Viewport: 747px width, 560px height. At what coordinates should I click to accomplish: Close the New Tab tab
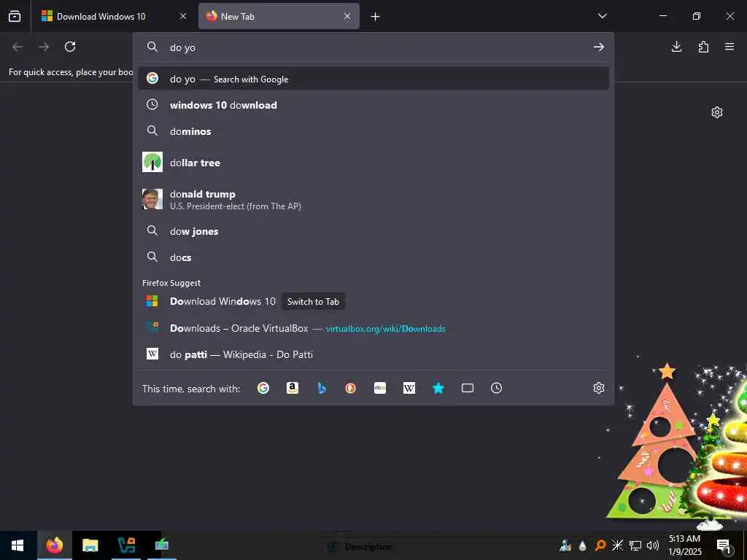[347, 16]
